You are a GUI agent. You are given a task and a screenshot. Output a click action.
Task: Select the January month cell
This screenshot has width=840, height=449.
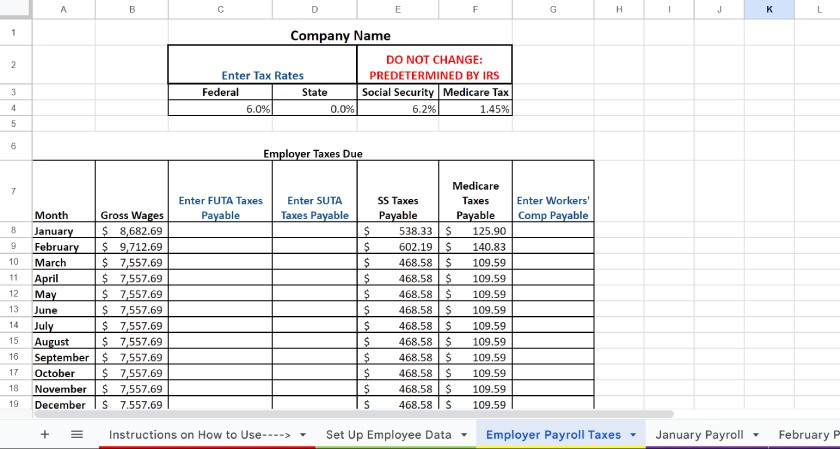64,231
